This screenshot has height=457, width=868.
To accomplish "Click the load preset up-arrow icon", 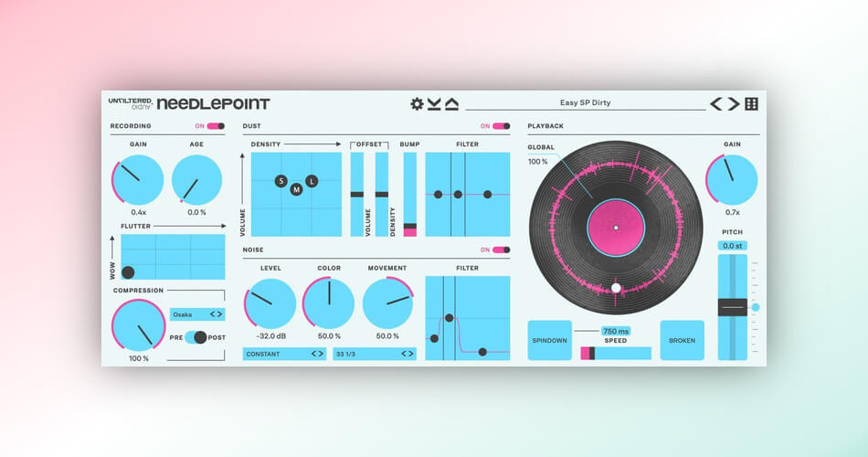I will [x=451, y=103].
